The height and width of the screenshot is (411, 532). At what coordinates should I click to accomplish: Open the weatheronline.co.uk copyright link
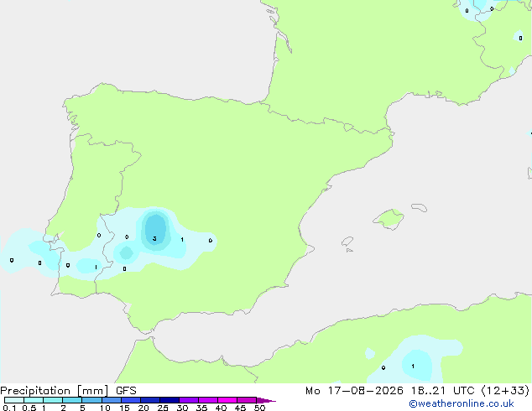(x=462, y=403)
